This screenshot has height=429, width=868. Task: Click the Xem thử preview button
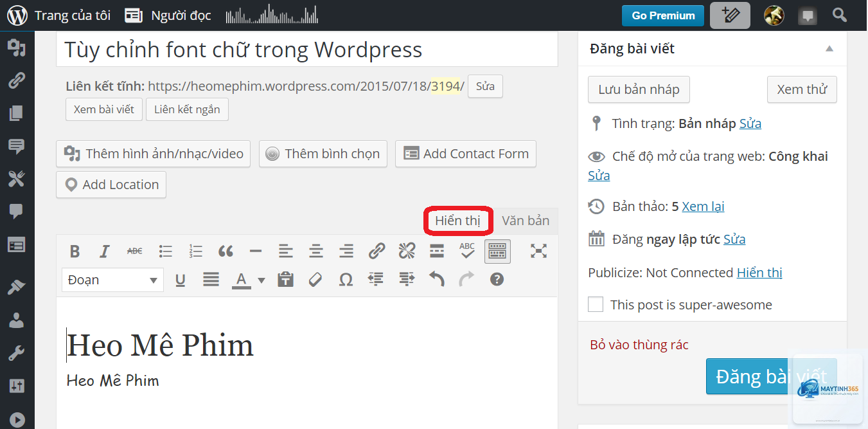[802, 89]
